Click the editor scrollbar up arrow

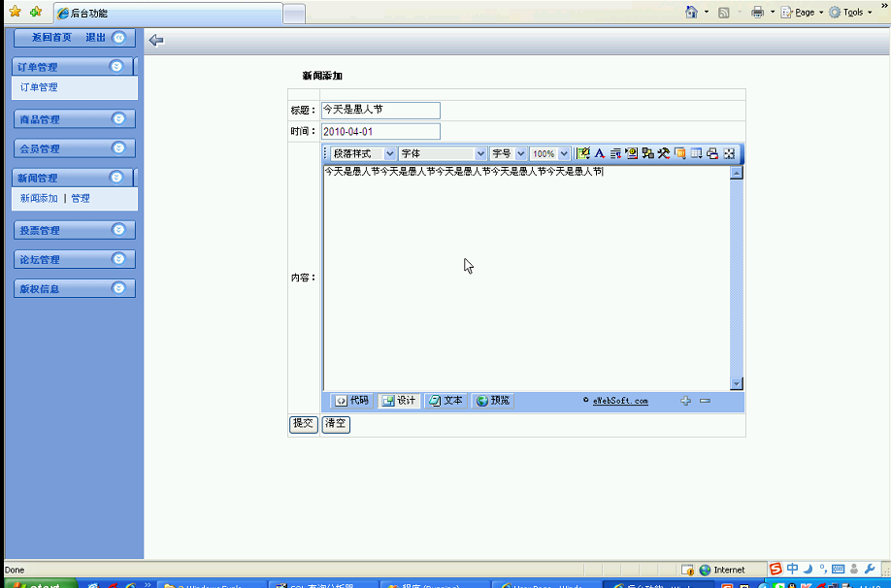[737, 173]
